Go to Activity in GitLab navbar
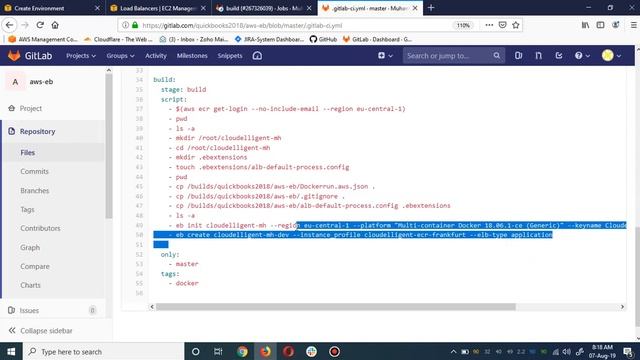The image size is (640, 360). point(156,56)
